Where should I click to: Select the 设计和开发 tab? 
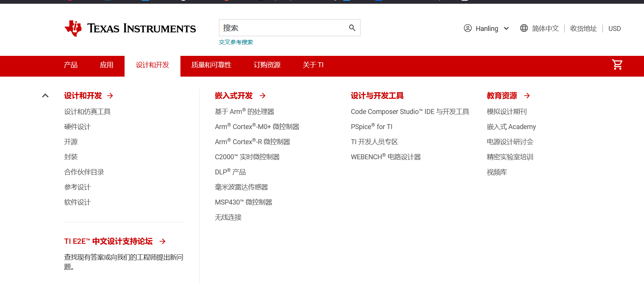click(x=153, y=65)
